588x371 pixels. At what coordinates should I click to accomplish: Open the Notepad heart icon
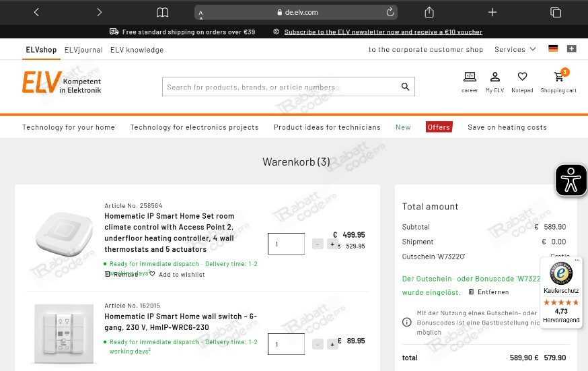pos(522,82)
